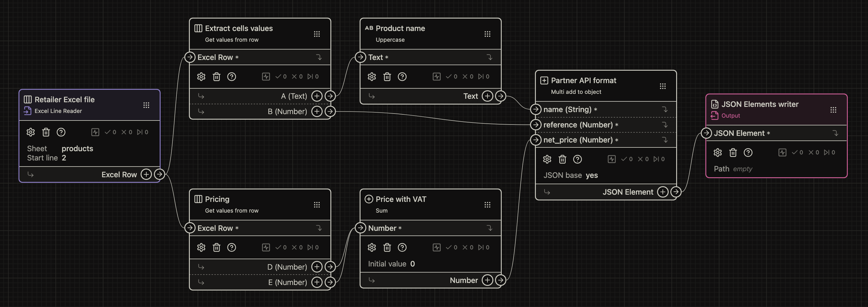Expand JSON Element input of writer node
868x307 pixels.
[836, 133]
